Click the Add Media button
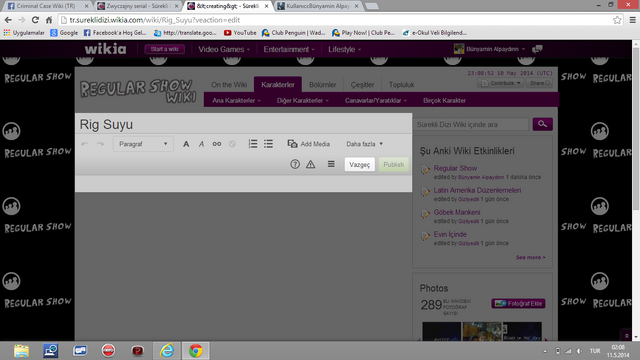The image size is (640, 360). 309,144
